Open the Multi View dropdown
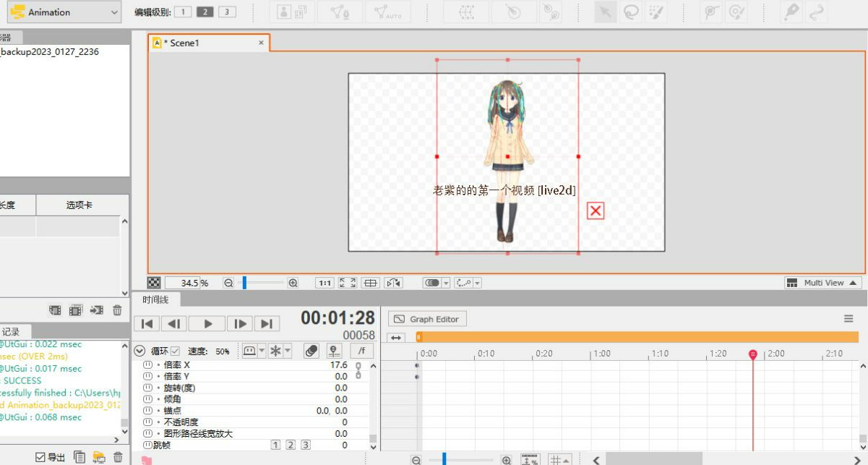This screenshot has width=868, height=465. coord(823,283)
